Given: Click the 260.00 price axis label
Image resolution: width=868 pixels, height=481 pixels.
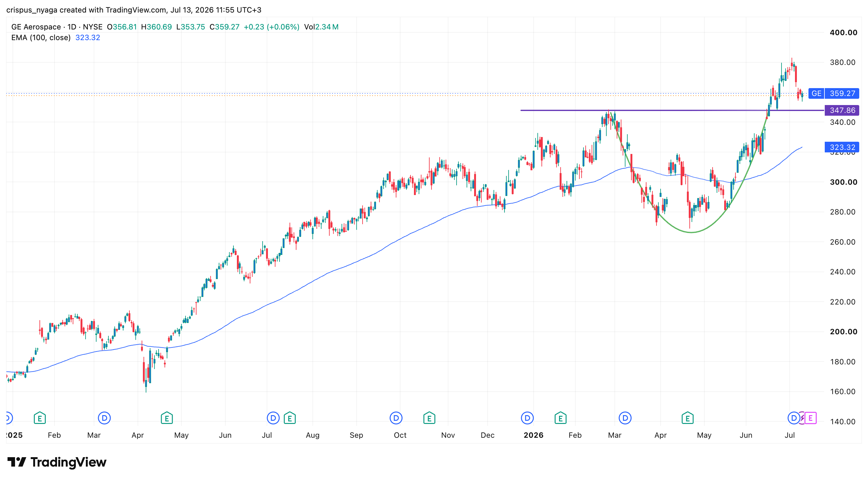Looking at the screenshot, I should 842,242.
